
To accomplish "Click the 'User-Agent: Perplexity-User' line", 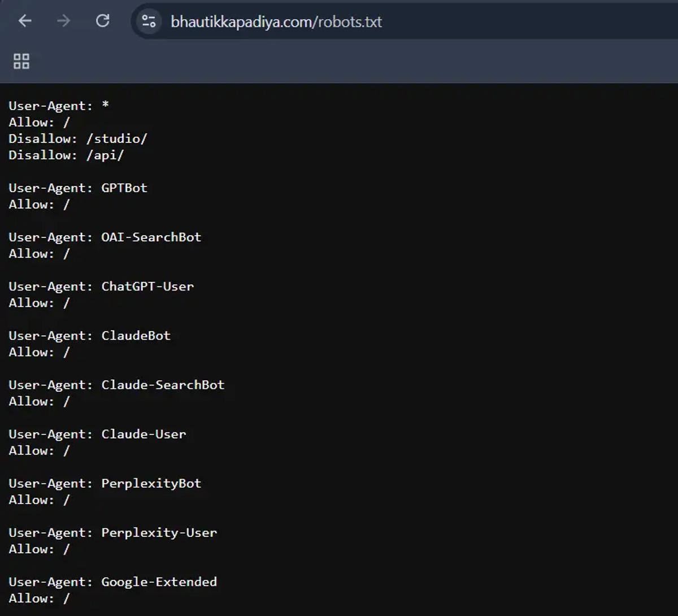I will coord(112,532).
